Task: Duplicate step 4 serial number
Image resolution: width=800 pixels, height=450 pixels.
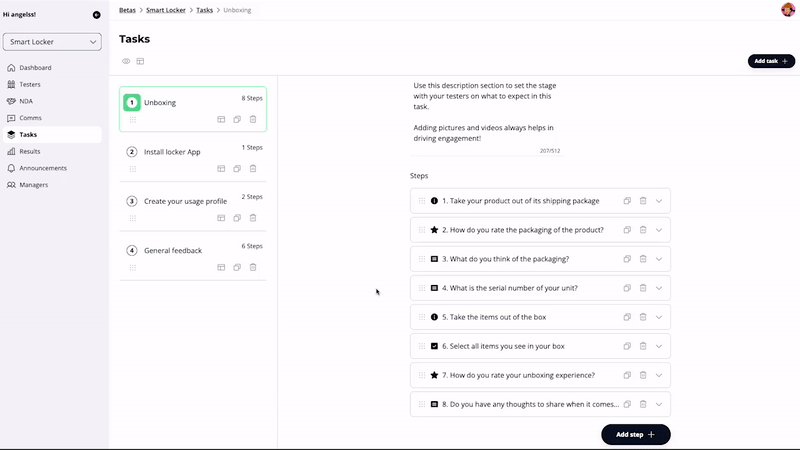Action: [x=627, y=288]
